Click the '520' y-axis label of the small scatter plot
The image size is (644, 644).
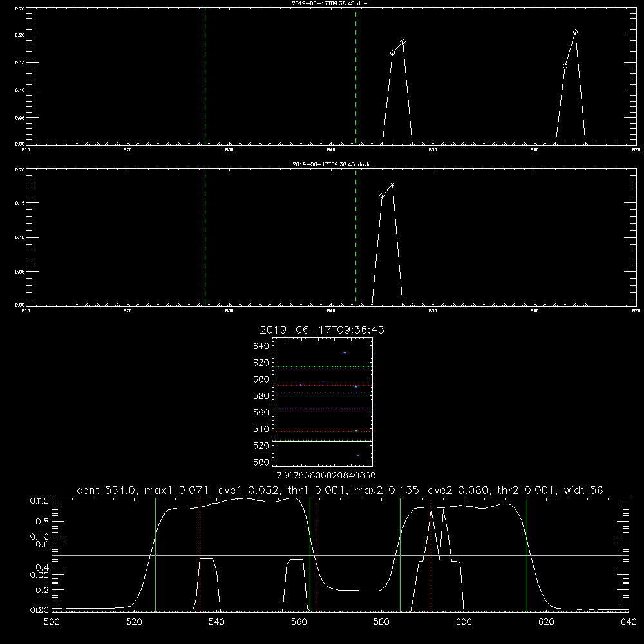tap(261, 446)
